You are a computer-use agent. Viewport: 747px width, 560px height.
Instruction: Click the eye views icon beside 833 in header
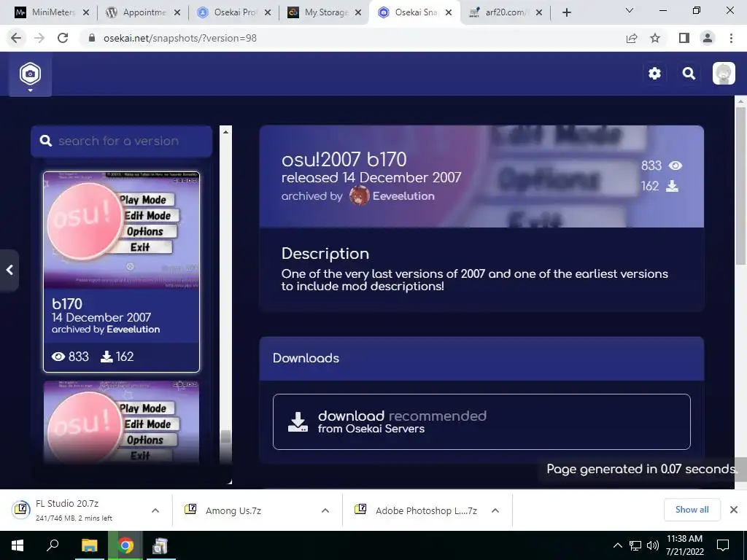[675, 166]
